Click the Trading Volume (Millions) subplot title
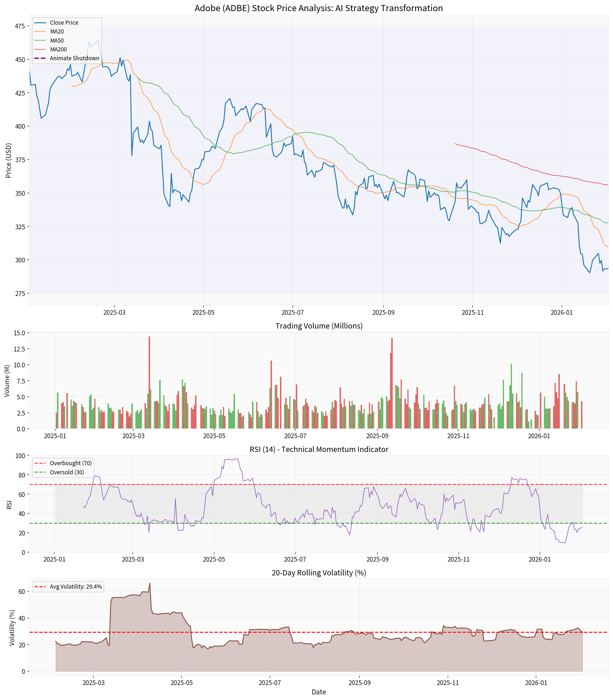Image resolution: width=613 pixels, height=700 pixels. [x=319, y=326]
